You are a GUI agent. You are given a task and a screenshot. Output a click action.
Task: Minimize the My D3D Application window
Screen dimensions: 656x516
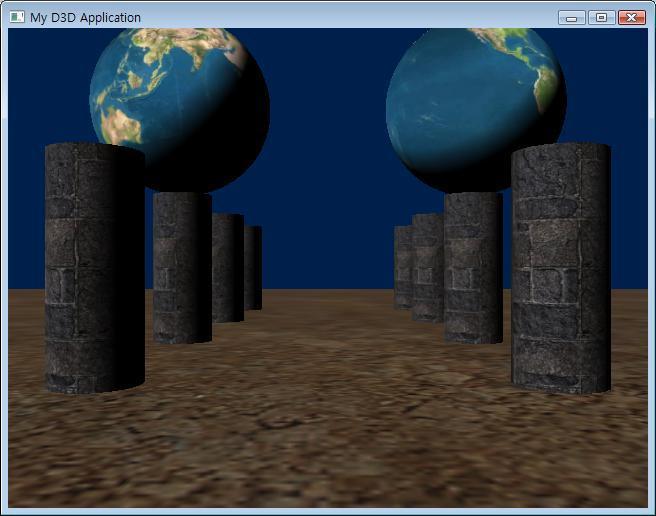(571, 18)
